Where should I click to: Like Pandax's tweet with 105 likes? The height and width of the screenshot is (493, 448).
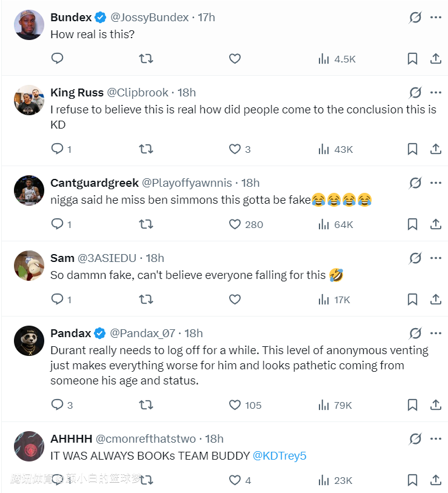pos(235,405)
